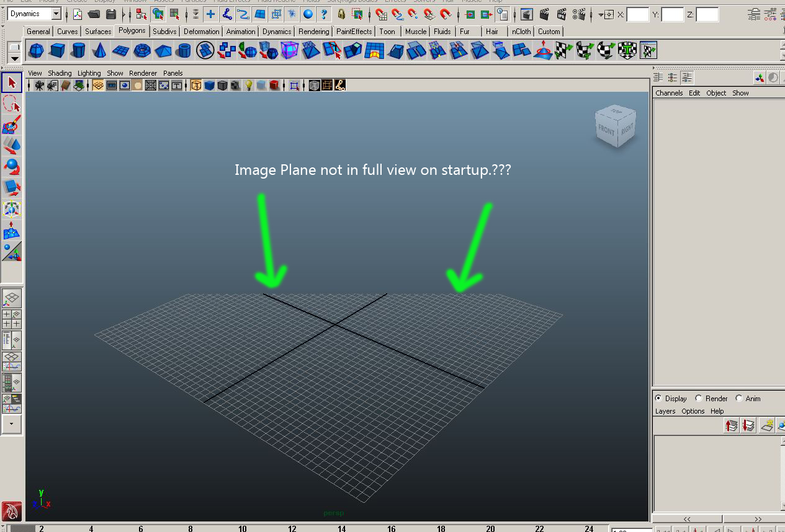Open Object menu in Channel Box
The width and height of the screenshot is (785, 532).
click(716, 93)
